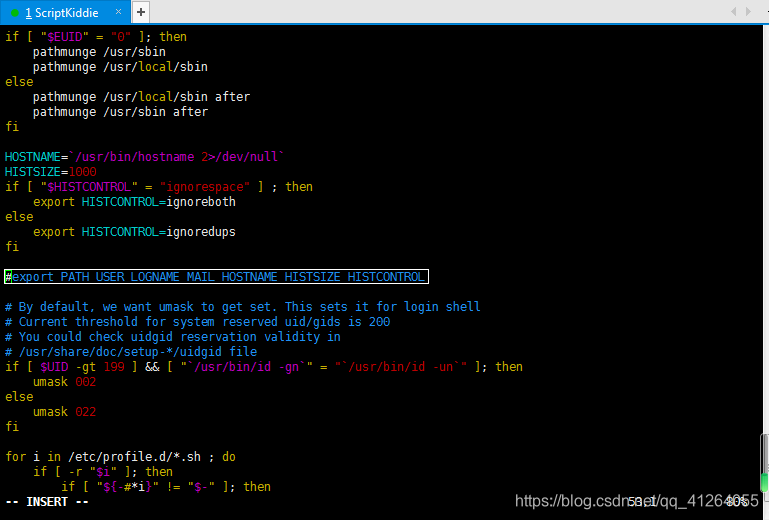The height and width of the screenshot is (520, 769).
Task: Go to next tab using right arrow
Action: tap(748, 11)
